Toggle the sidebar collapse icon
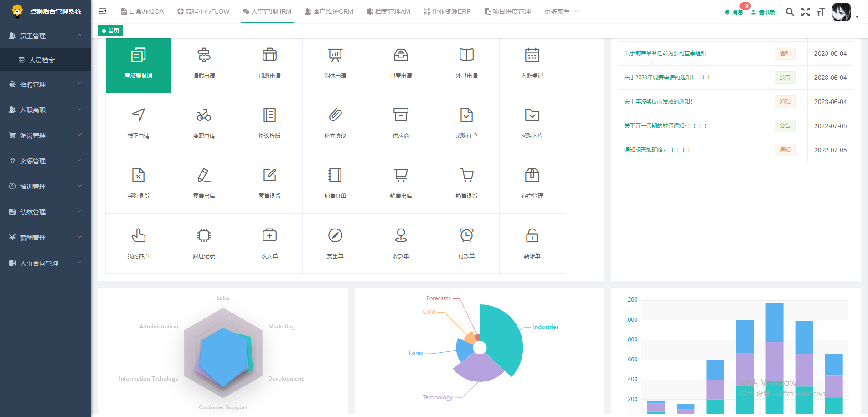The height and width of the screenshot is (417, 868). 103,11
